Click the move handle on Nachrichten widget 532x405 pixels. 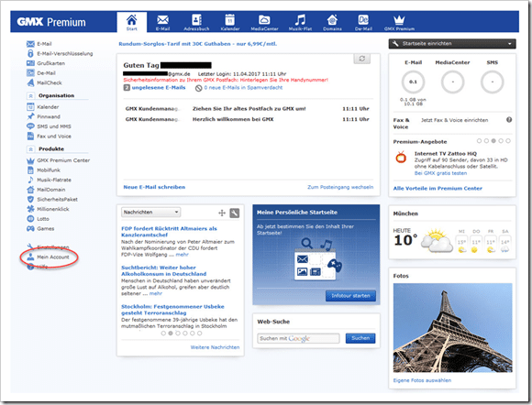click(x=222, y=213)
